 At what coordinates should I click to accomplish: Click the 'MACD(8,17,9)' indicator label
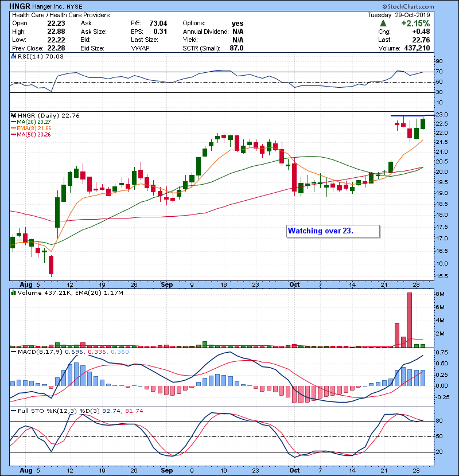[x=40, y=352]
